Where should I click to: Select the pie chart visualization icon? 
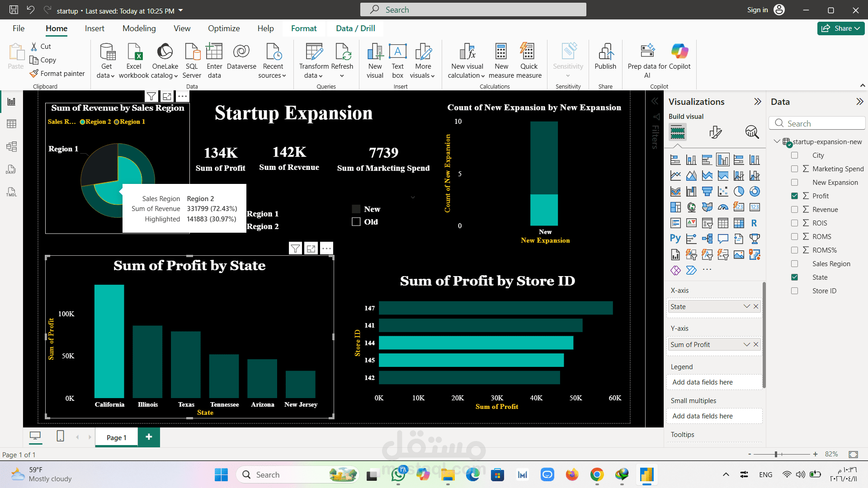pyautogui.click(x=739, y=192)
